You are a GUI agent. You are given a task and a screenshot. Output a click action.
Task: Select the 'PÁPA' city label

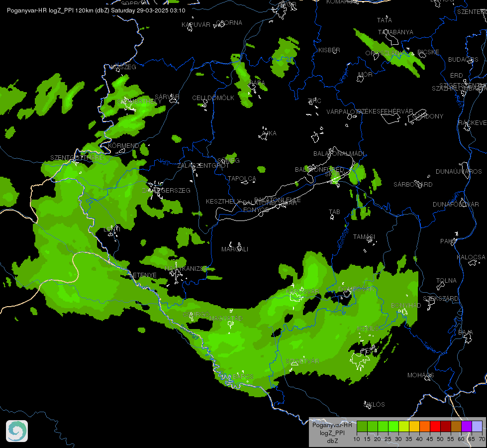pos(257,83)
